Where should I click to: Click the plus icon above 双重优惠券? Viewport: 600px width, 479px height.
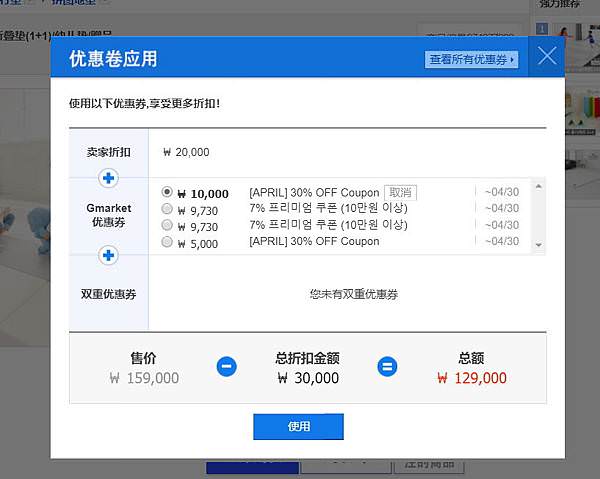(108, 255)
